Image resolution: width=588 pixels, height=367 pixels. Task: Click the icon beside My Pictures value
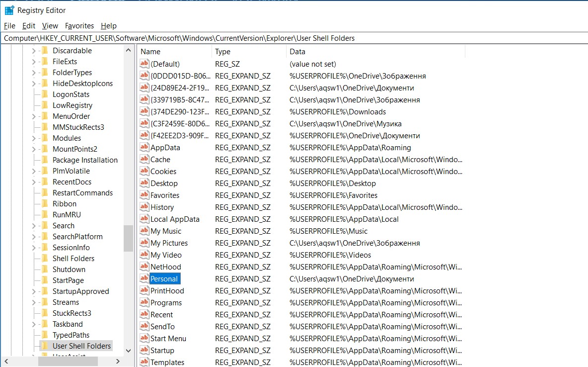tap(145, 243)
